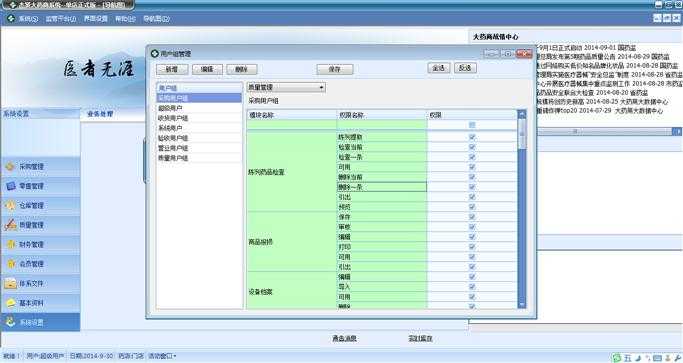Open 质量管理 icon in sidebar
Viewport: 683px width, 363px height.
10,225
